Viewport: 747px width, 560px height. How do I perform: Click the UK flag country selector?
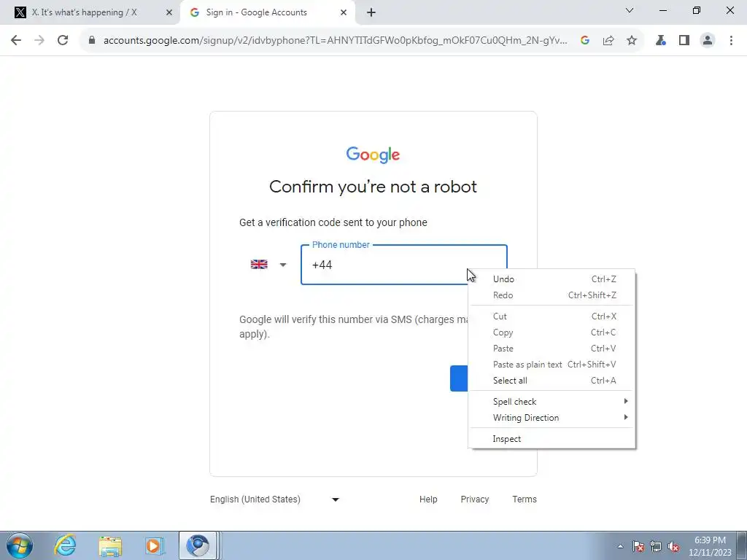point(259,264)
